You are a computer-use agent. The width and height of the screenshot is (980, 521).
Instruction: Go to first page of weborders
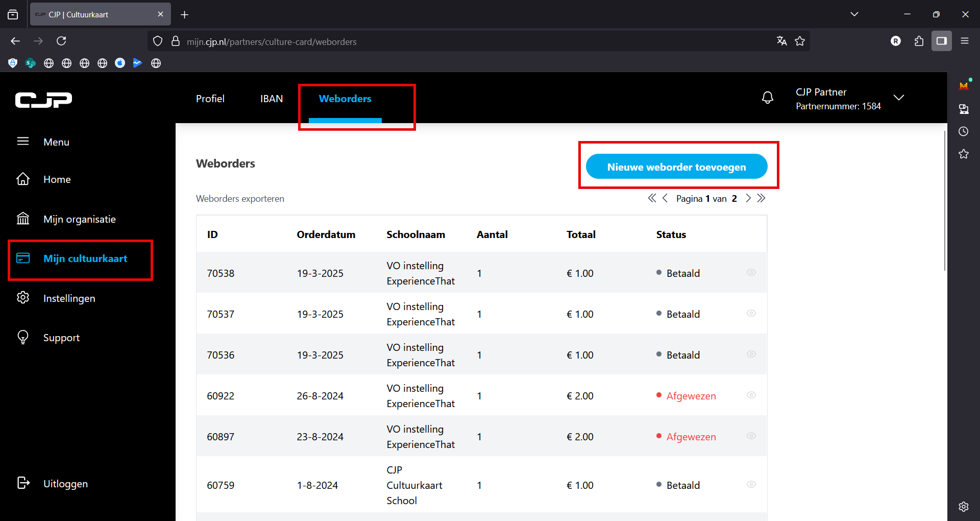pyautogui.click(x=652, y=198)
